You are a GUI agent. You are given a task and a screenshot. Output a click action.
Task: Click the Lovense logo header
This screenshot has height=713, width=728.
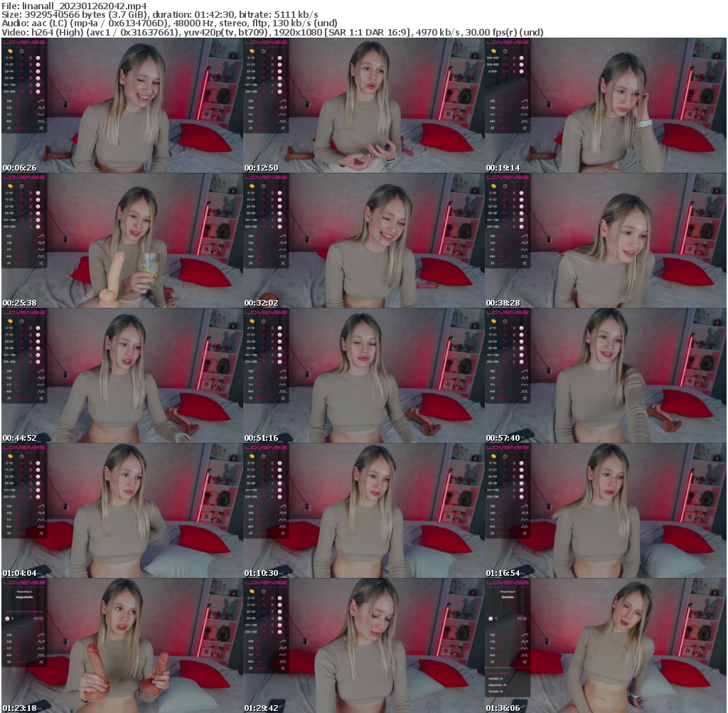(23, 42)
